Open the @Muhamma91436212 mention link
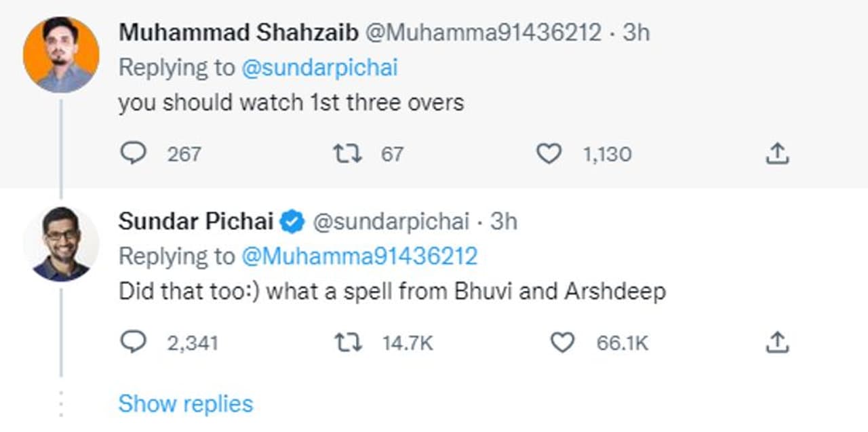 359,256
